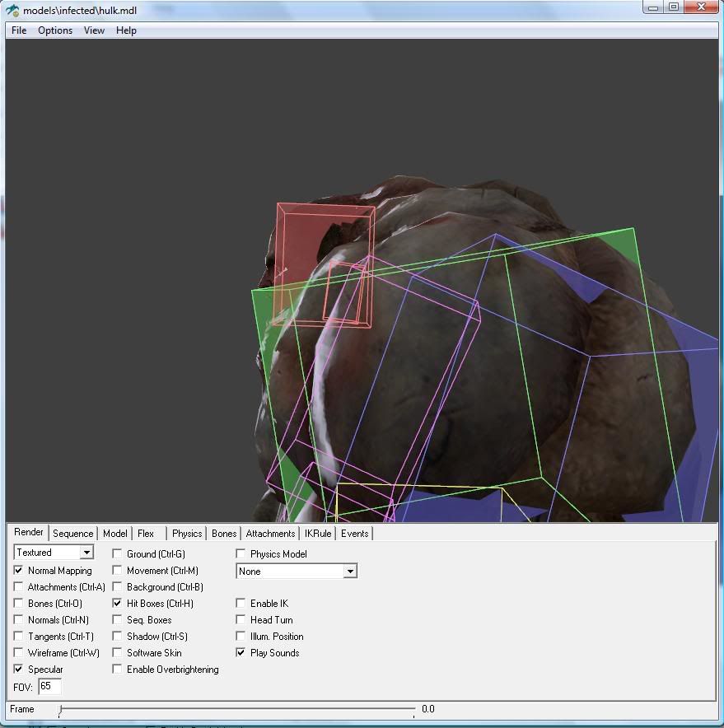Turn off the Hit Boxes (Ctrl-H) checkbox
This screenshot has width=724, height=728.
click(x=117, y=603)
